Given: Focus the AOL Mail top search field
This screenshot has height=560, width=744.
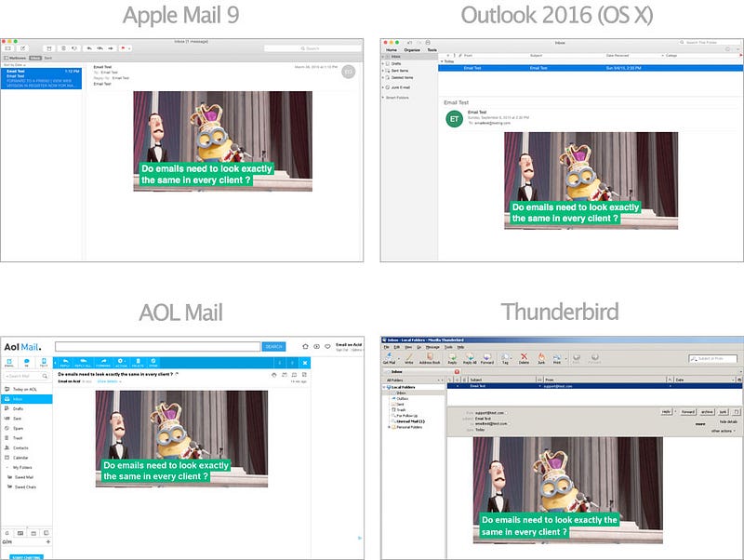Looking at the screenshot, I should [x=157, y=346].
